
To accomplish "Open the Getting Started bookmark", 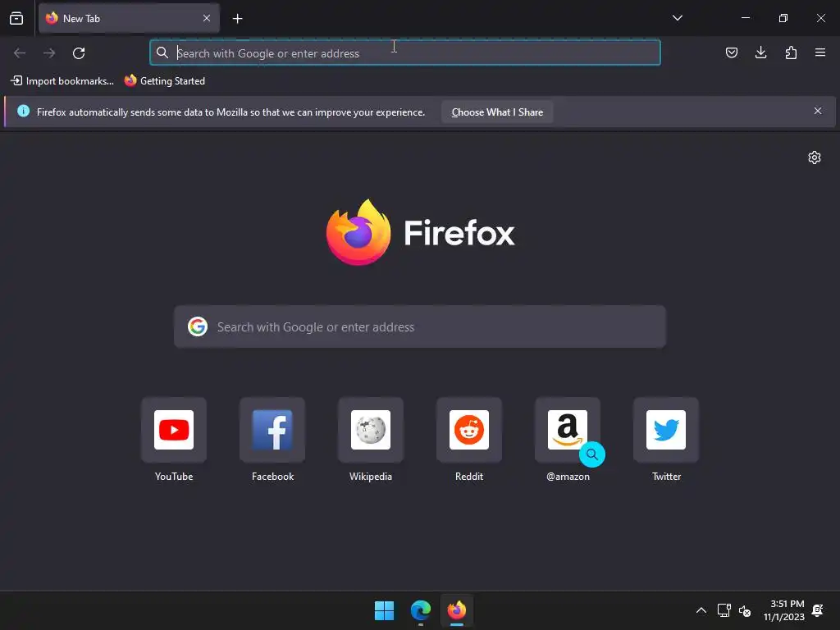I will pyautogui.click(x=164, y=81).
